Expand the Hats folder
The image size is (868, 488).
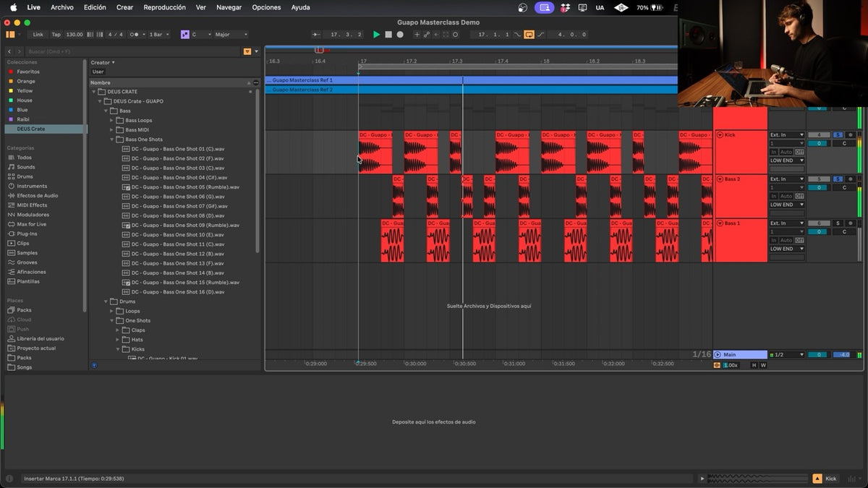tap(118, 339)
